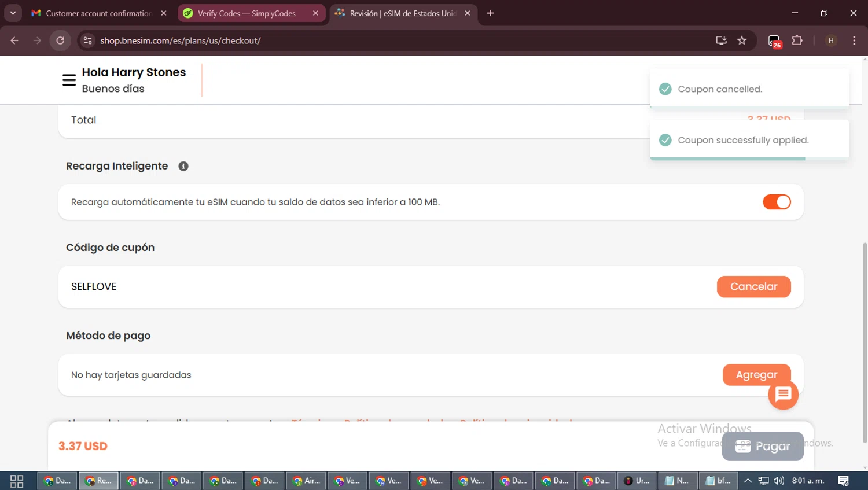This screenshot has width=868, height=490.
Task: Turn off the Recarga Inteligente auto-recharge switch
Action: click(777, 202)
